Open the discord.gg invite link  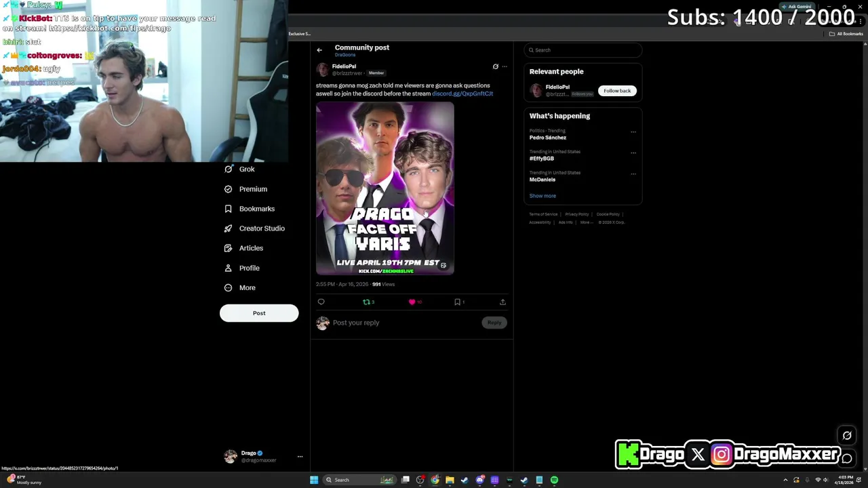[462, 94]
